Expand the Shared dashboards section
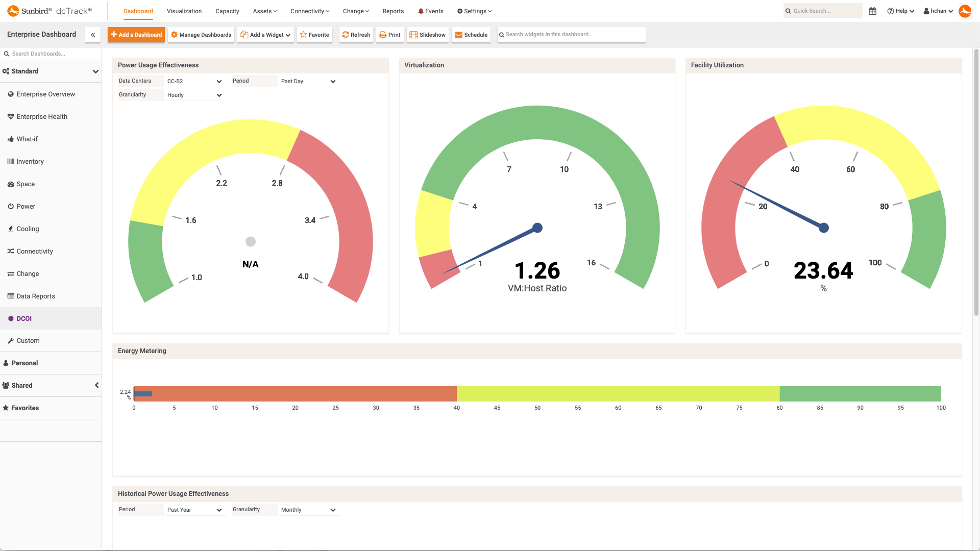The image size is (980, 551). tap(96, 385)
